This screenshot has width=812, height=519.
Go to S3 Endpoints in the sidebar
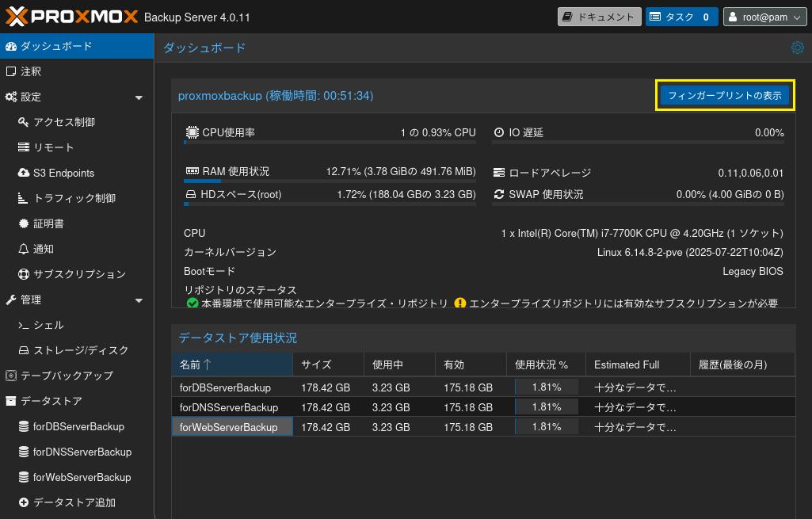point(77,173)
